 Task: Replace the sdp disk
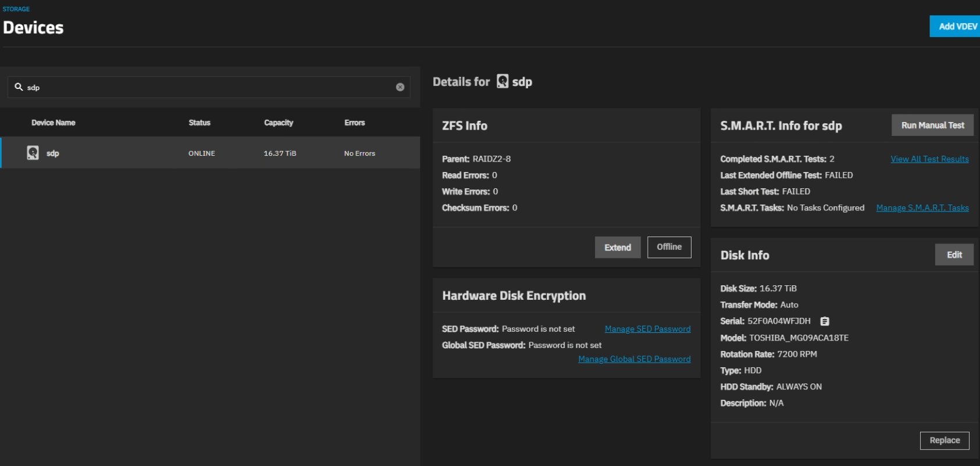(945, 440)
